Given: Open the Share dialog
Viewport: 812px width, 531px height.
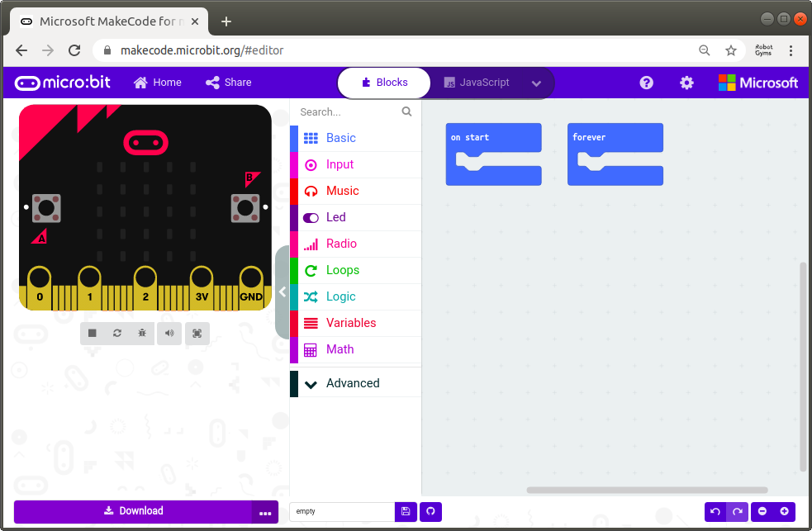Looking at the screenshot, I should click(228, 83).
